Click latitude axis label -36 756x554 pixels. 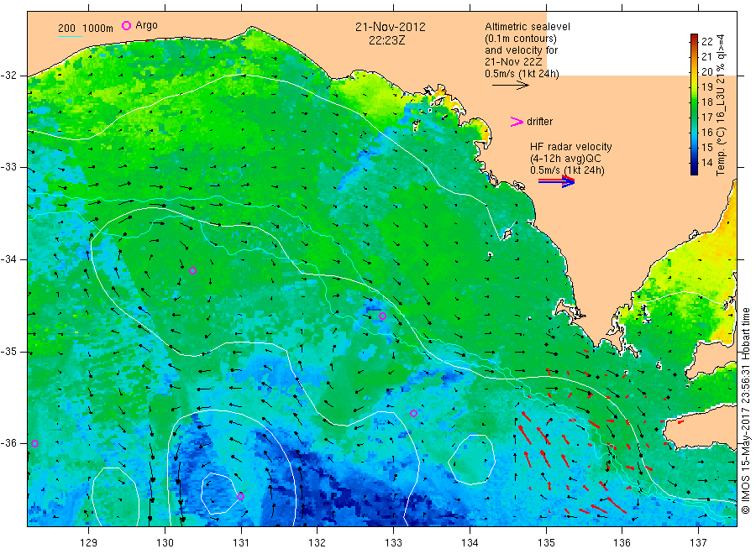click(8, 442)
